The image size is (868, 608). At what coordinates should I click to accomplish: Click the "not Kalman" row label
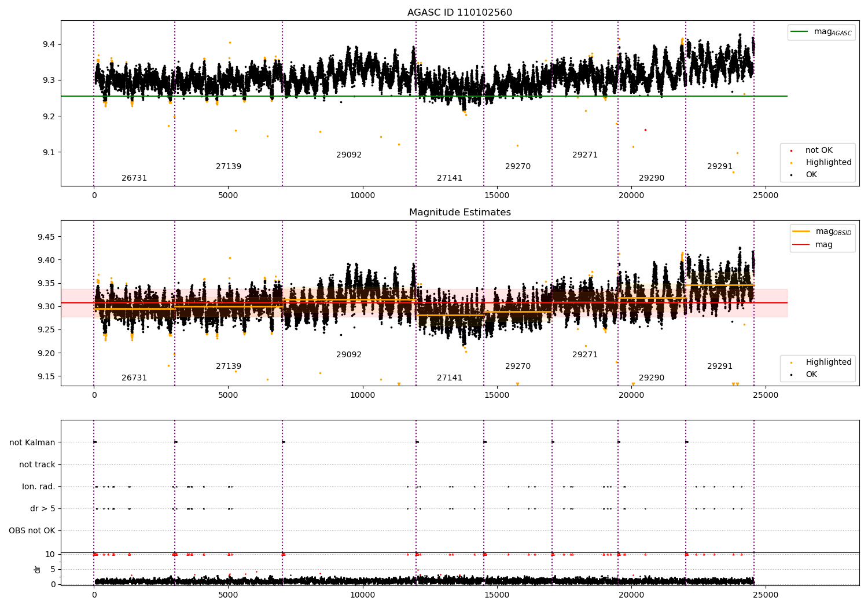32,443
